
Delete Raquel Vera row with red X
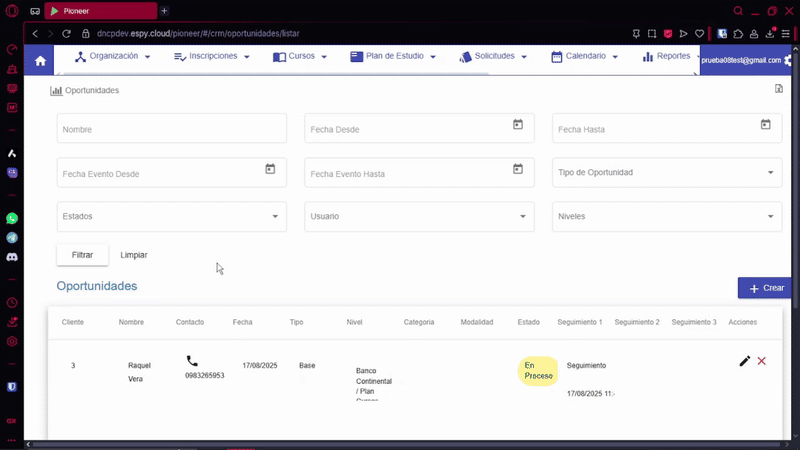coord(762,361)
